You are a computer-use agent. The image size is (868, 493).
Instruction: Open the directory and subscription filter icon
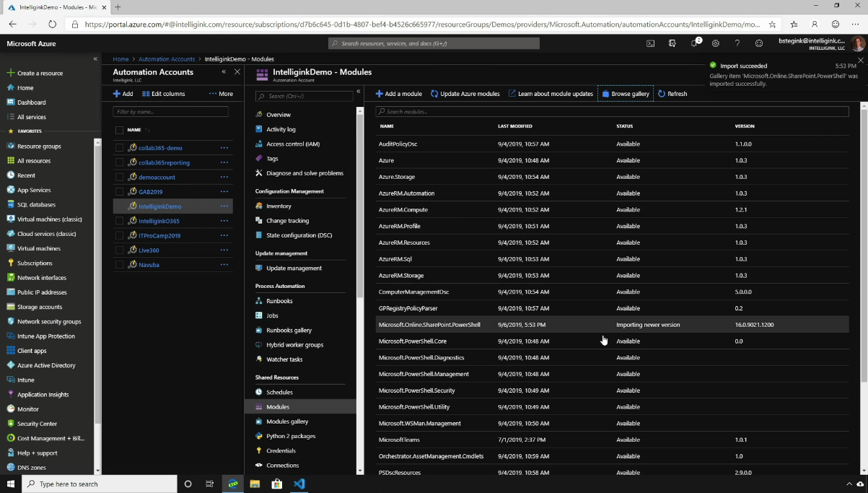coord(672,43)
